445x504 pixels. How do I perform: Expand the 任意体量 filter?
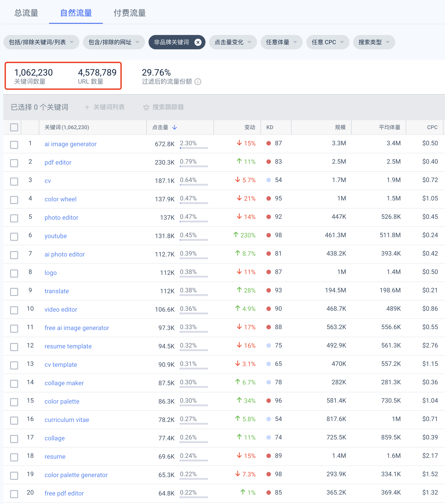[282, 42]
